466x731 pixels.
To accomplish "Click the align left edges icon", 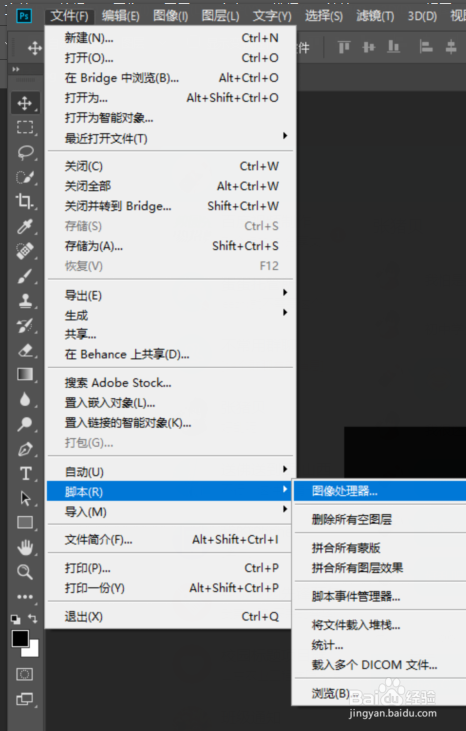I will (426, 47).
